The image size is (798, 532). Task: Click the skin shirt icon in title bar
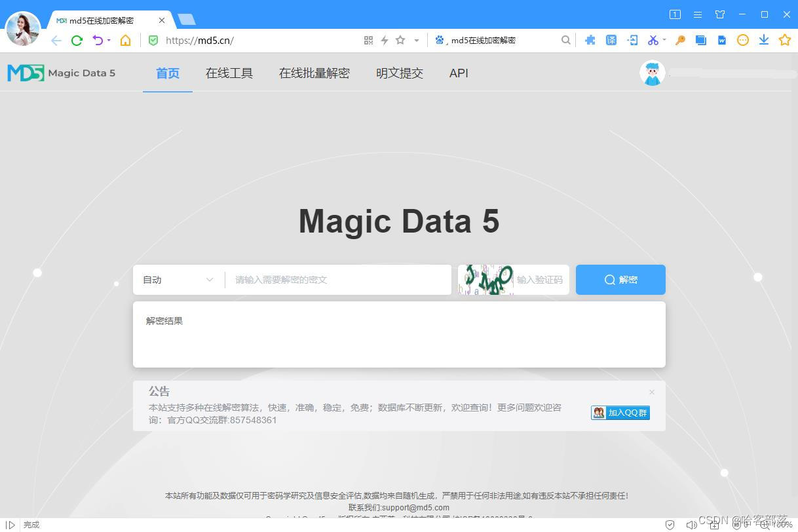pos(720,14)
